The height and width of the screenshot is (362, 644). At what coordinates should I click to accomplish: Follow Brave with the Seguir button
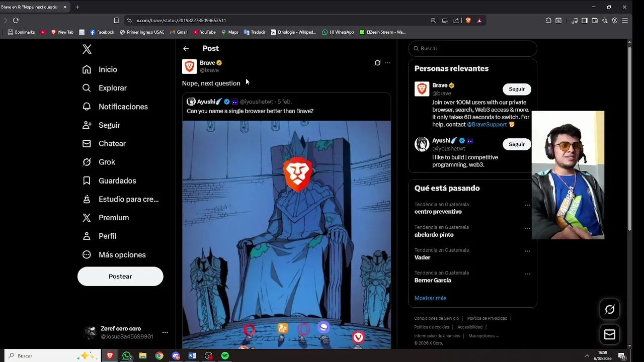(x=517, y=89)
